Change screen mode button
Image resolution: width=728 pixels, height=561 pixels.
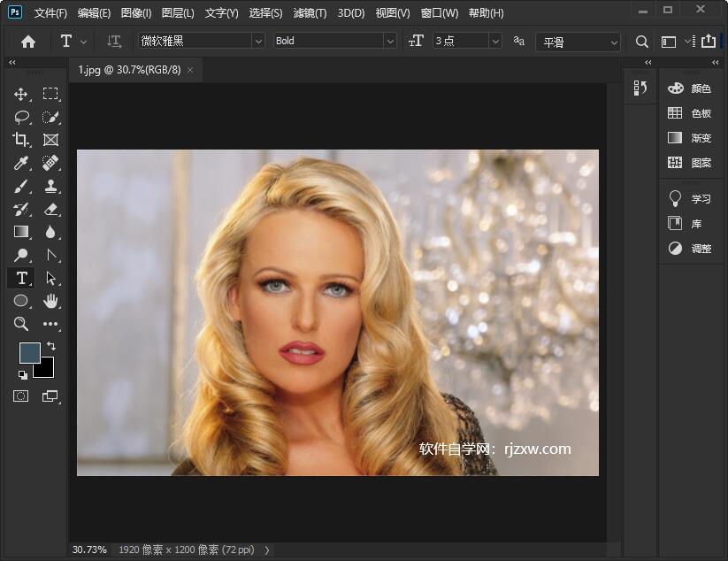point(50,396)
